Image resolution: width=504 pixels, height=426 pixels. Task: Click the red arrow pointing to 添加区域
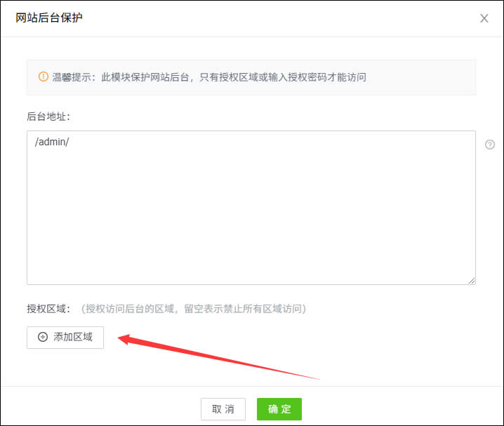tap(211, 357)
